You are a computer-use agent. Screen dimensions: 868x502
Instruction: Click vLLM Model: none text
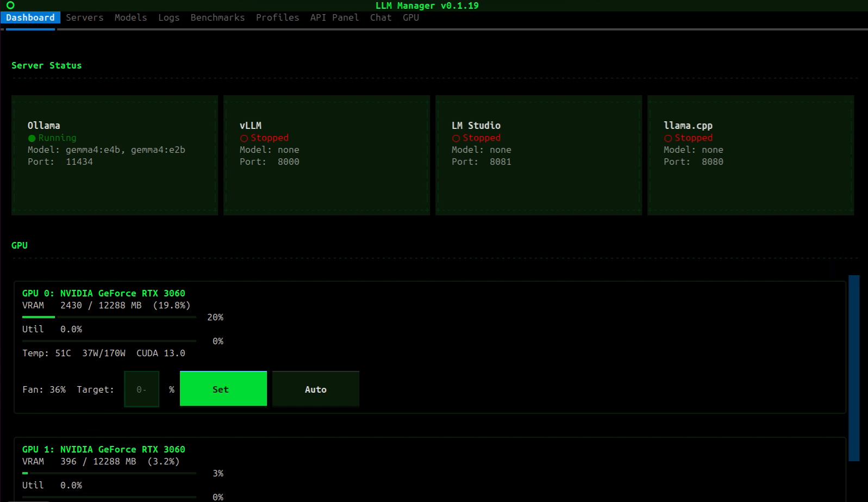point(270,150)
